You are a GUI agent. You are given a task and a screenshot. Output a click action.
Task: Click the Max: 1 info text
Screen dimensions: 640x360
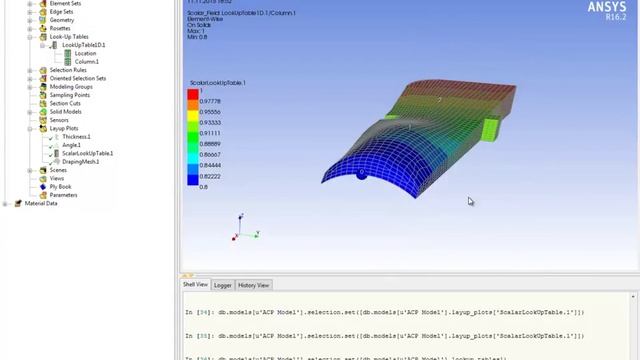[x=196, y=31]
